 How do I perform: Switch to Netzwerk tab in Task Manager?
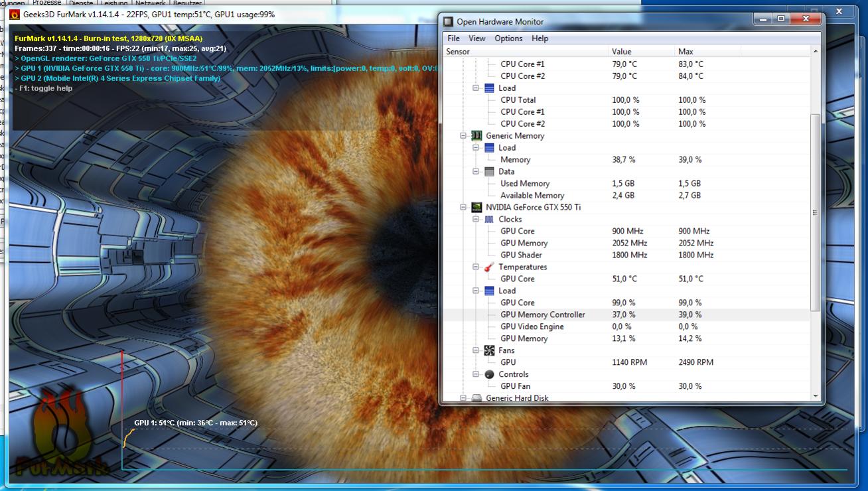[150, 3]
